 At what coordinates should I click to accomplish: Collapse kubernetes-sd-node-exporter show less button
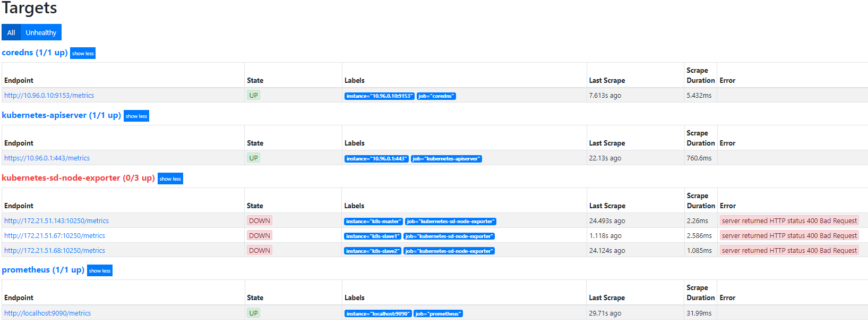click(x=170, y=178)
